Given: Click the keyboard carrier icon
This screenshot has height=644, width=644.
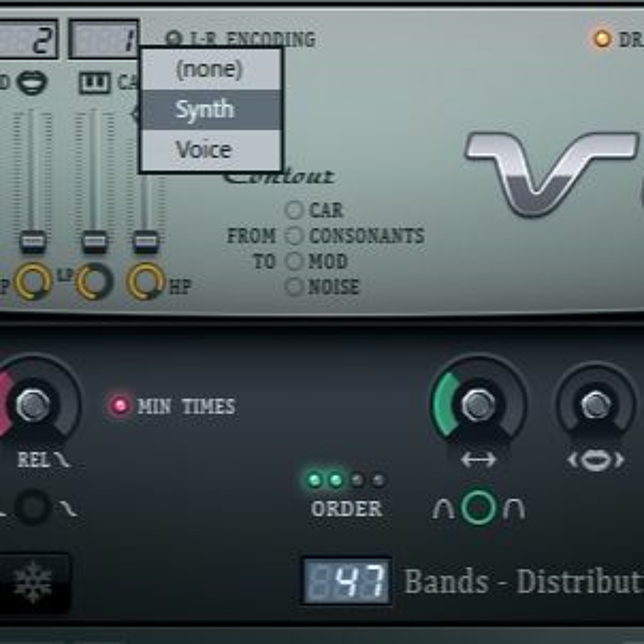Looking at the screenshot, I should [x=95, y=82].
